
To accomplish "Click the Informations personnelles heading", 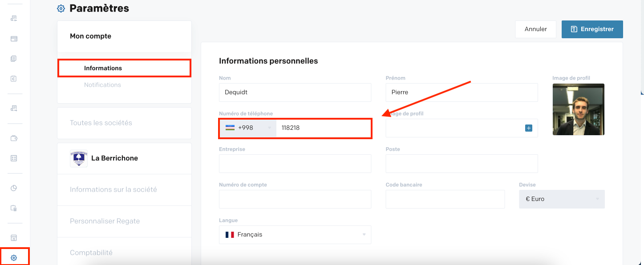I will pyautogui.click(x=268, y=61).
